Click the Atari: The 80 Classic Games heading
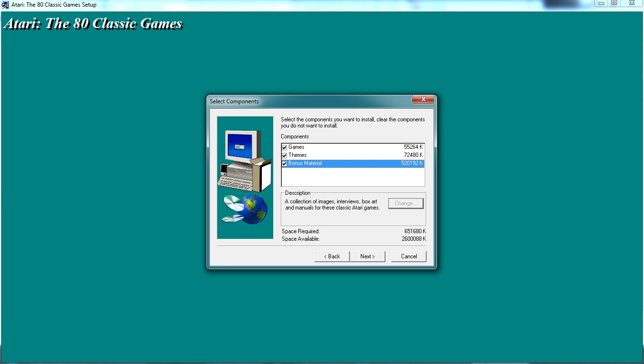Viewport: 644px width, 364px height. click(93, 24)
